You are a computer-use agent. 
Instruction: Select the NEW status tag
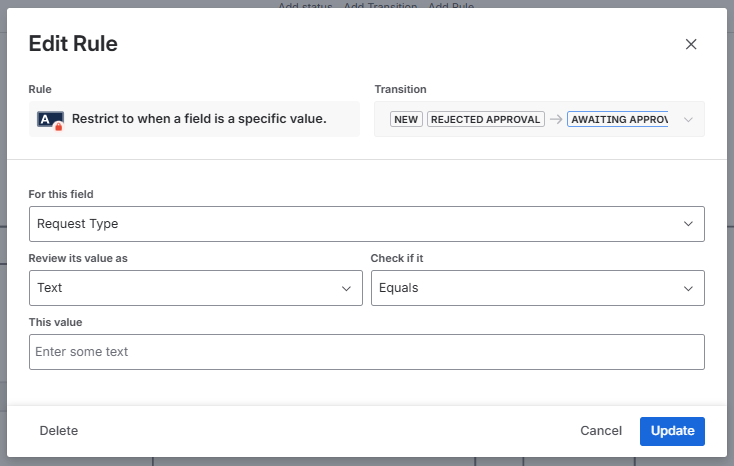406,119
